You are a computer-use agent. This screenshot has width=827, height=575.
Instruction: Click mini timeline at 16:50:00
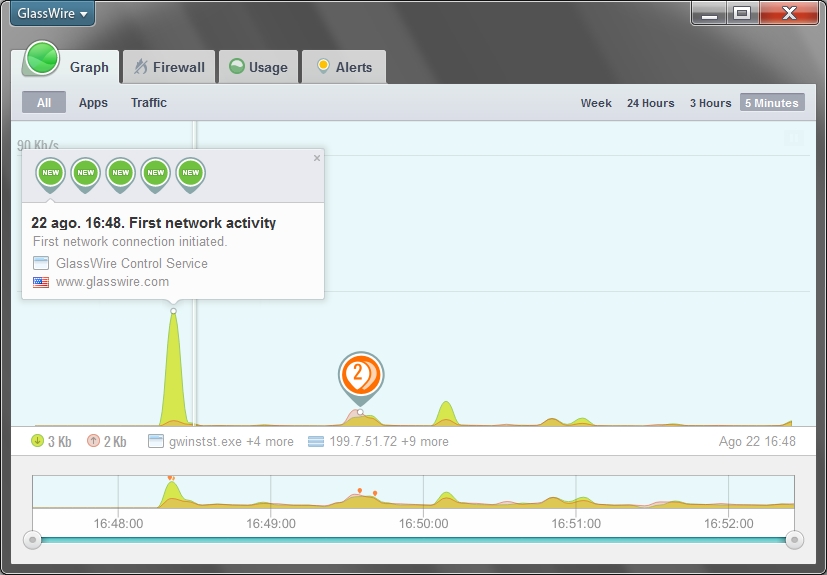click(x=423, y=492)
